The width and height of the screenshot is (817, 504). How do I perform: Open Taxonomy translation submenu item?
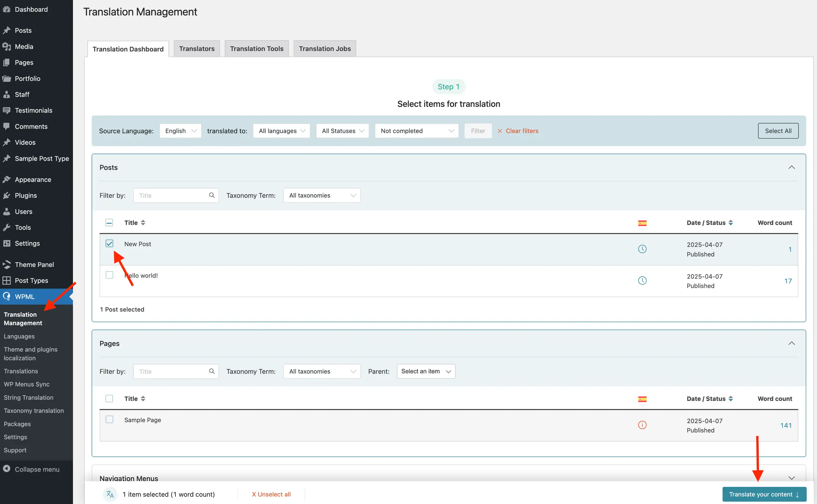click(x=34, y=410)
